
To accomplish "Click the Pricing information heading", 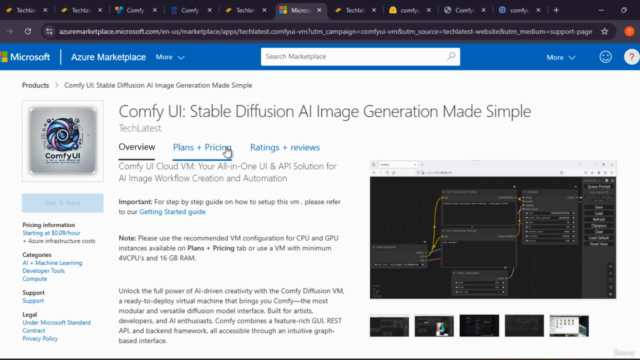I will (x=49, y=225).
